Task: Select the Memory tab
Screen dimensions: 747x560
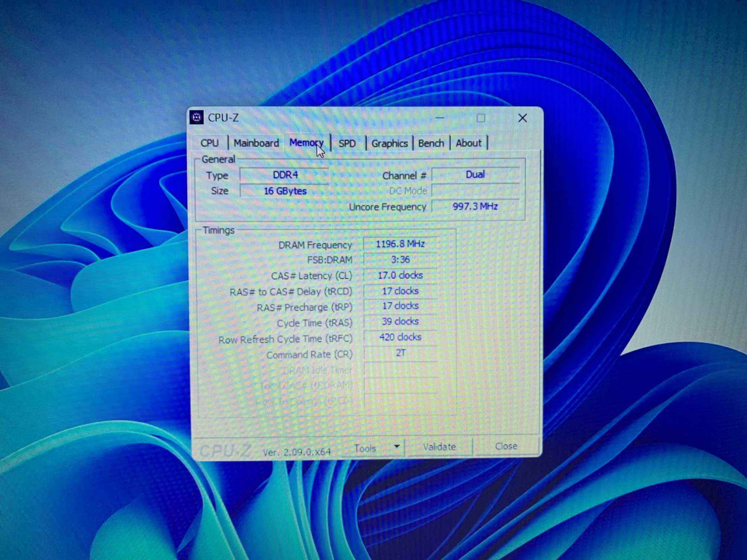Action: (x=306, y=143)
